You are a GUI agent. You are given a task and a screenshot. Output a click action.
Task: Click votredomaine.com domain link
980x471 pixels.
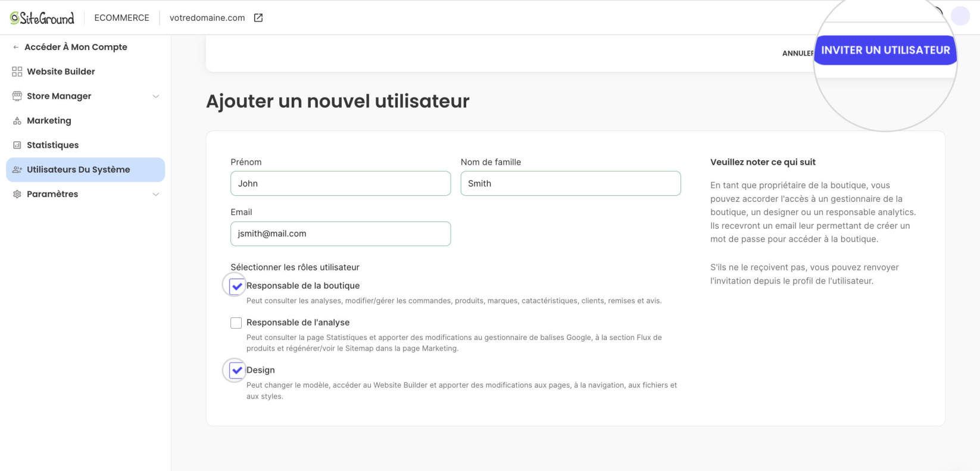tap(207, 18)
